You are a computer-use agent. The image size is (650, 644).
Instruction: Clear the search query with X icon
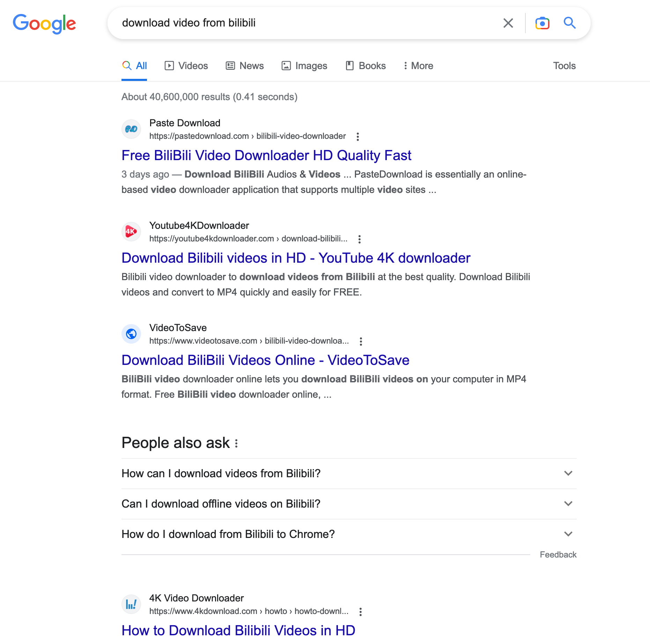coord(508,23)
